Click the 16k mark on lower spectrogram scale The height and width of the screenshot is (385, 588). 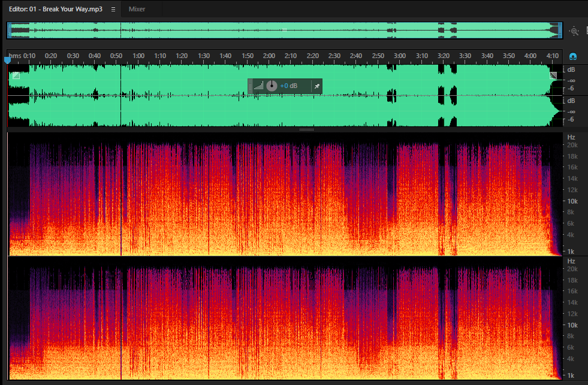click(x=572, y=292)
